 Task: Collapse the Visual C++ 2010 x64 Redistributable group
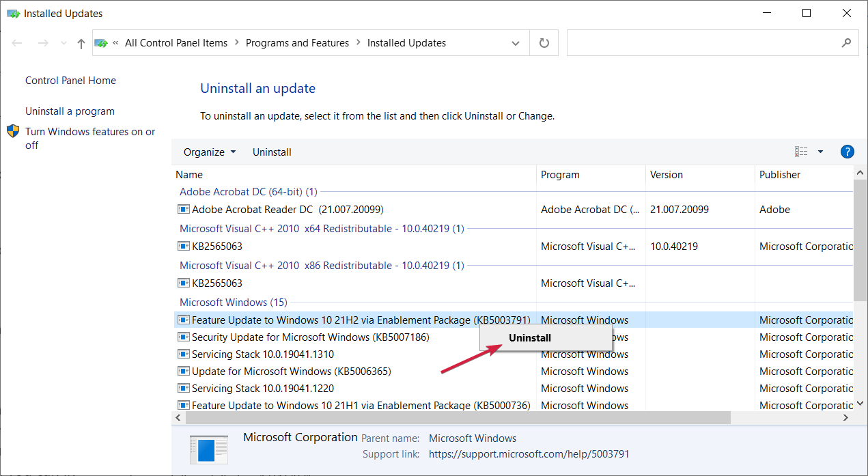click(x=322, y=229)
